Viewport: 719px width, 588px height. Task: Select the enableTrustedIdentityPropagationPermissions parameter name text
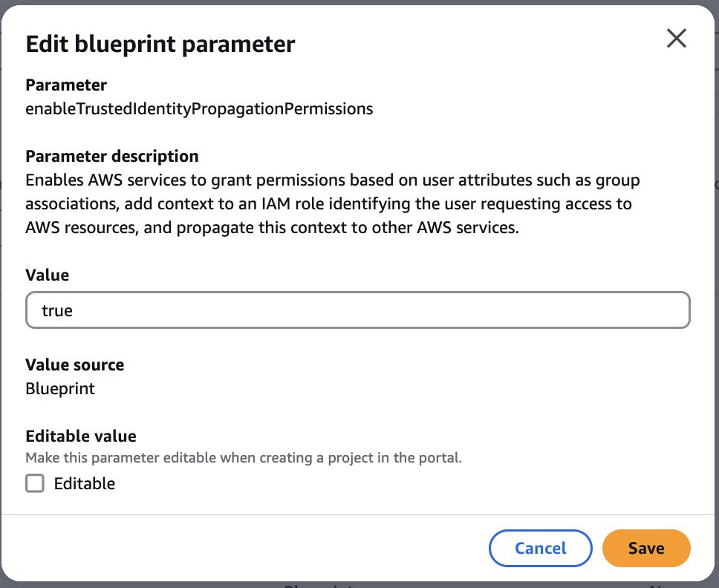tap(199, 109)
